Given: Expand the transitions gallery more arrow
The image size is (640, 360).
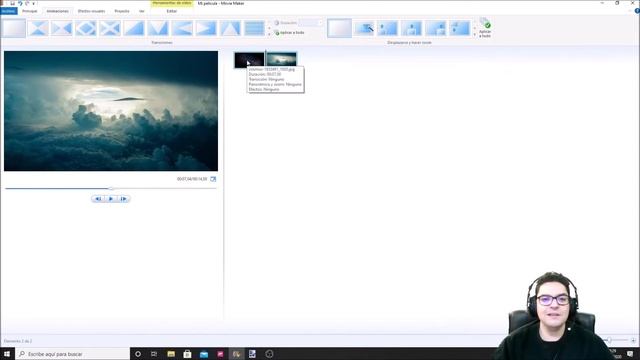Looking at the screenshot, I should 269,34.
